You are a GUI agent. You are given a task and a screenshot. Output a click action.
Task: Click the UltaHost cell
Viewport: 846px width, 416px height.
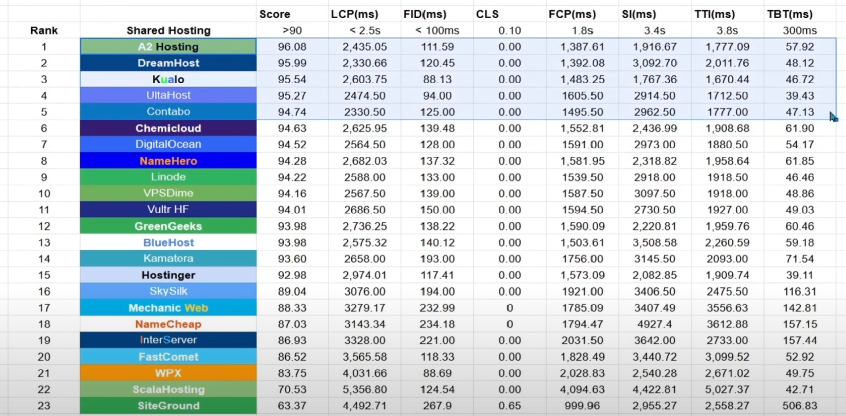[x=168, y=96]
